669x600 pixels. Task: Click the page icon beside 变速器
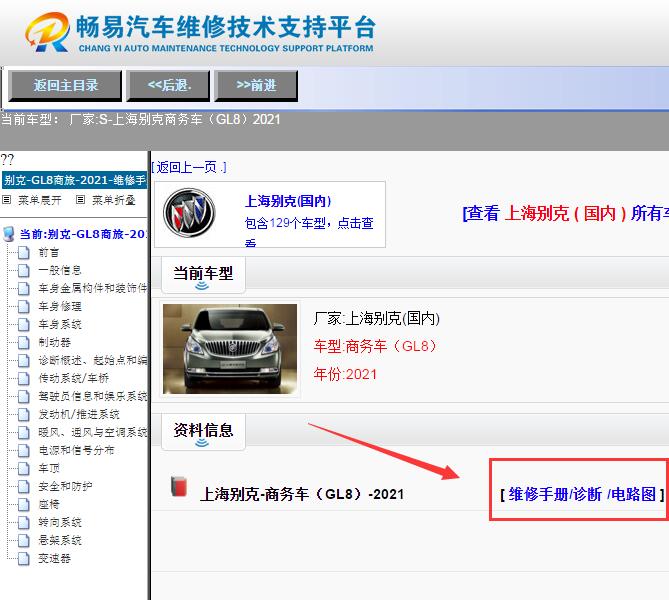[x=23, y=558]
